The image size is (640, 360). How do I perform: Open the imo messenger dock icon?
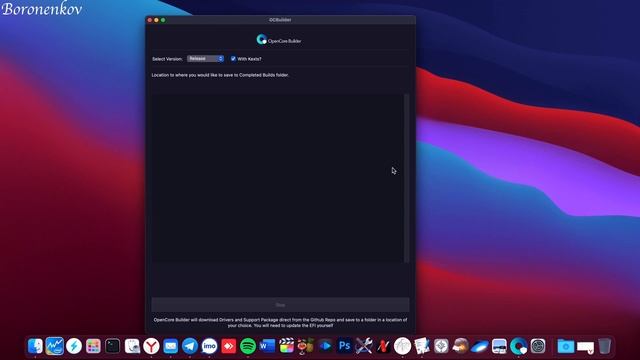click(209, 346)
